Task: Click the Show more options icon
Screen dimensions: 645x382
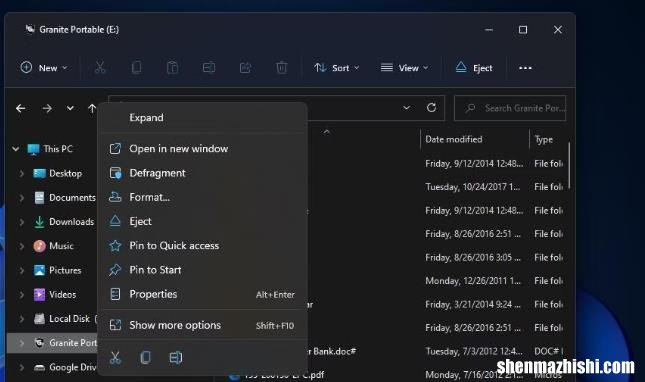Action: (x=115, y=325)
